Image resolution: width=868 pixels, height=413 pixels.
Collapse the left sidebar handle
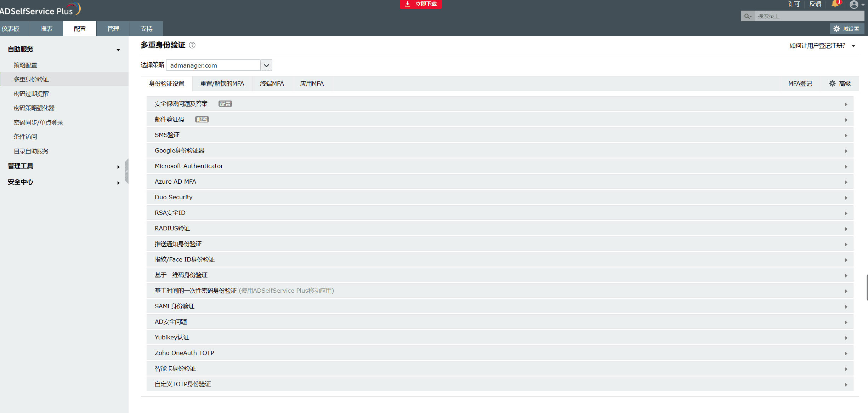126,171
